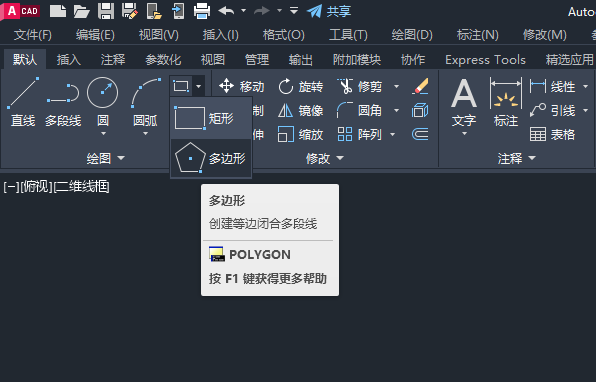Open the 工具(T) menu

[348, 35]
